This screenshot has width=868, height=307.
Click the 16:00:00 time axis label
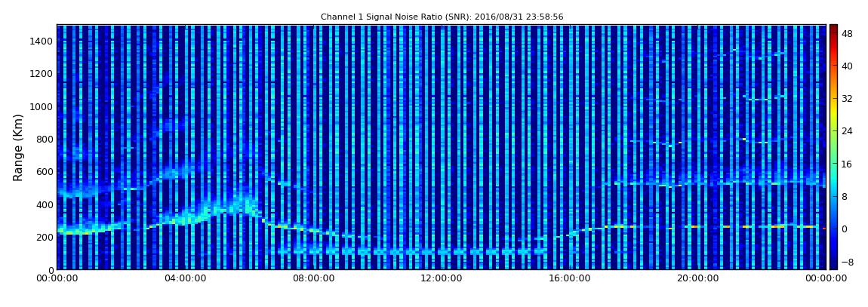(570, 279)
